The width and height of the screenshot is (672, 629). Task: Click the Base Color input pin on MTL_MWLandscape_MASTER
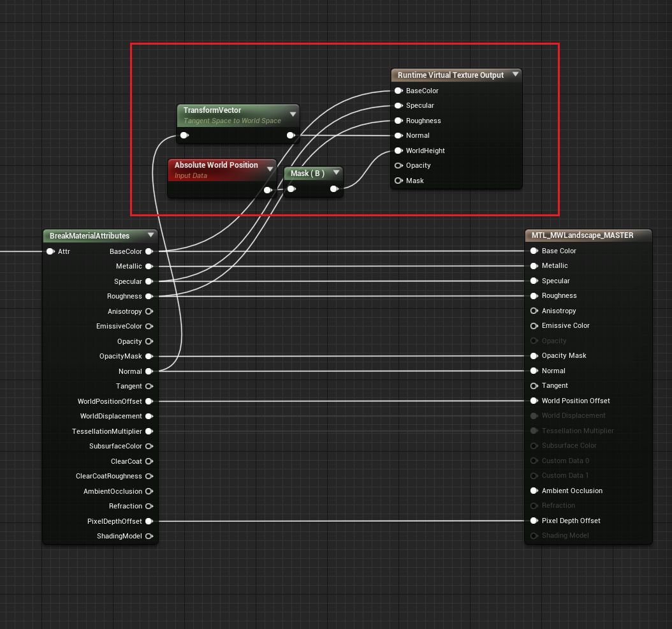pos(534,251)
